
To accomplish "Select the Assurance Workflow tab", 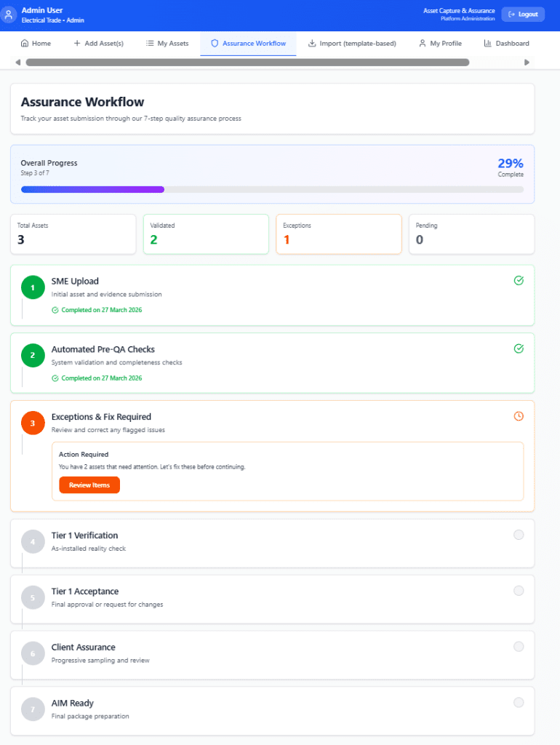I will point(249,43).
